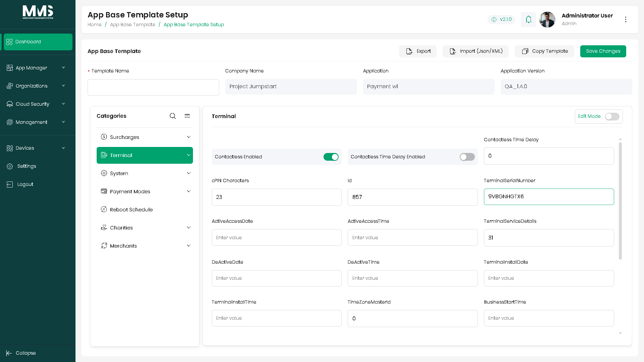The image size is (644, 362).
Task: Search categories with the magnifier icon
Action: tap(173, 116)
